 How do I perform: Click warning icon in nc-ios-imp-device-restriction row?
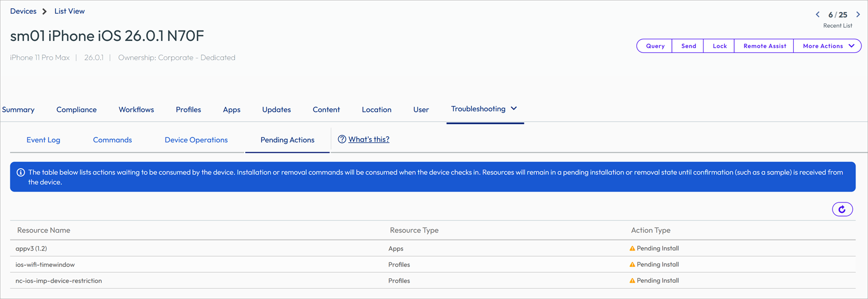632,280
